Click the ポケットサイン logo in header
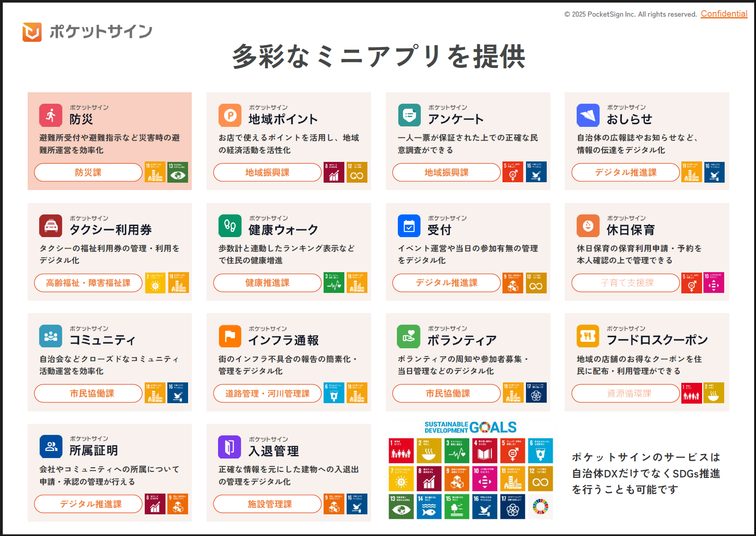Image resolution: width=756 pixels, height=536 pixels. click(x=88, y=32)
